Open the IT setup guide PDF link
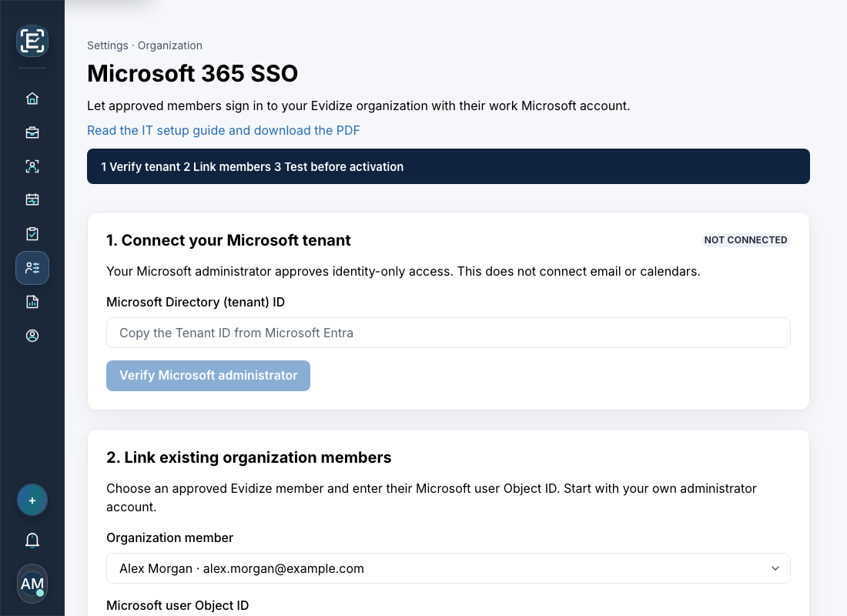 (x=223, y=130)
